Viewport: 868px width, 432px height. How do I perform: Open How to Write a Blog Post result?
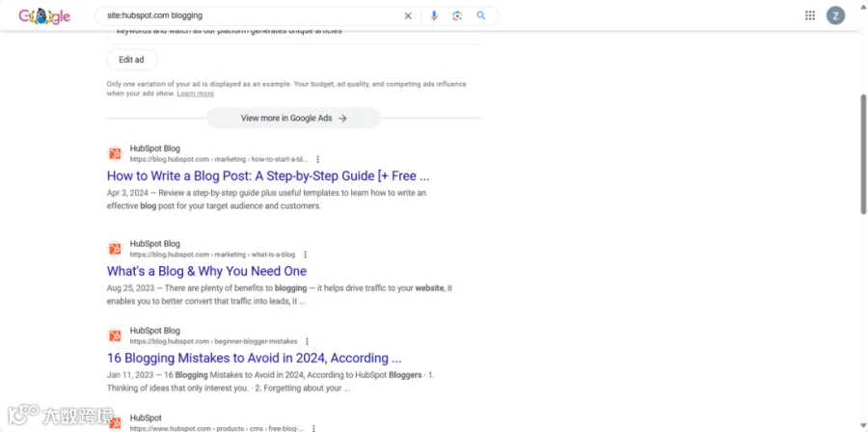click(x=268, y=175)
